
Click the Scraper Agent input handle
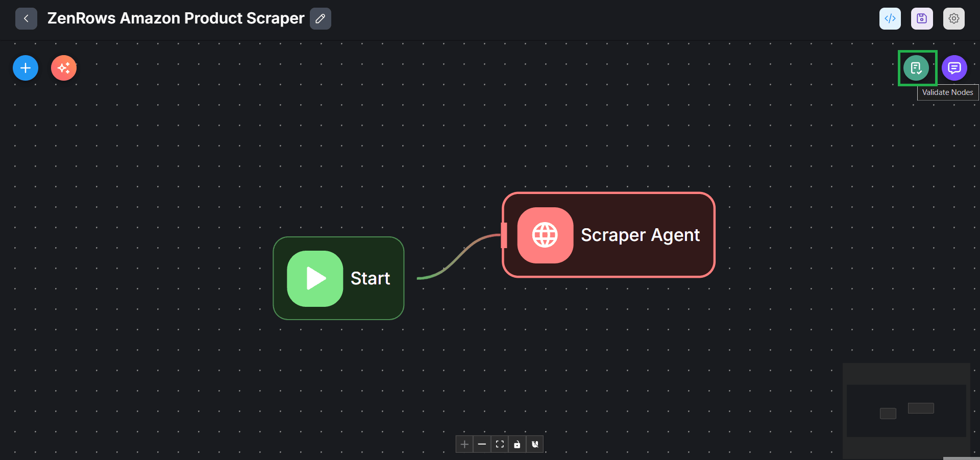[x=504, y=235]
